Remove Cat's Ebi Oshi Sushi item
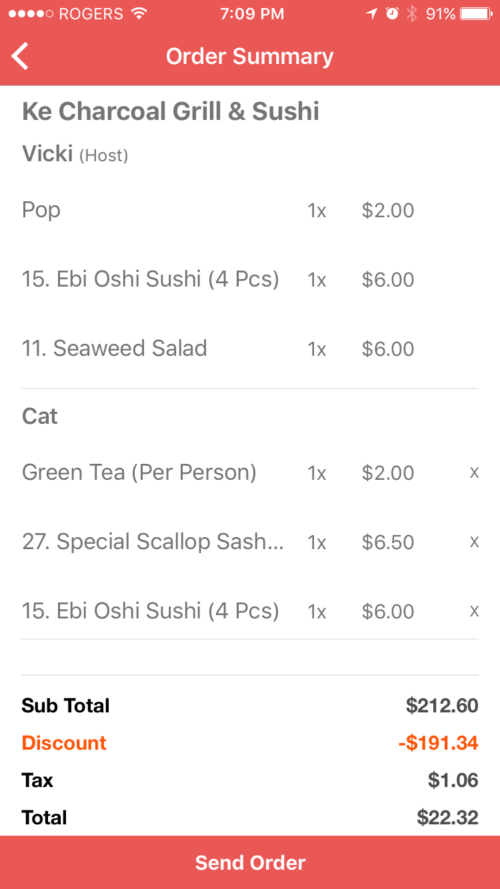 click(x=474, y=611)
